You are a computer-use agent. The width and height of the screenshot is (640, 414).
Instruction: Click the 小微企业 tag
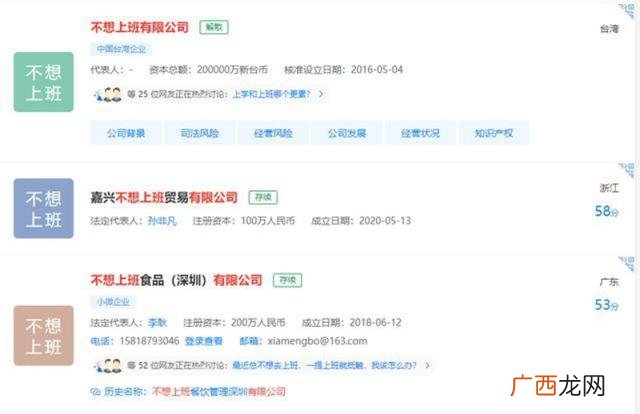pos(113,302)
